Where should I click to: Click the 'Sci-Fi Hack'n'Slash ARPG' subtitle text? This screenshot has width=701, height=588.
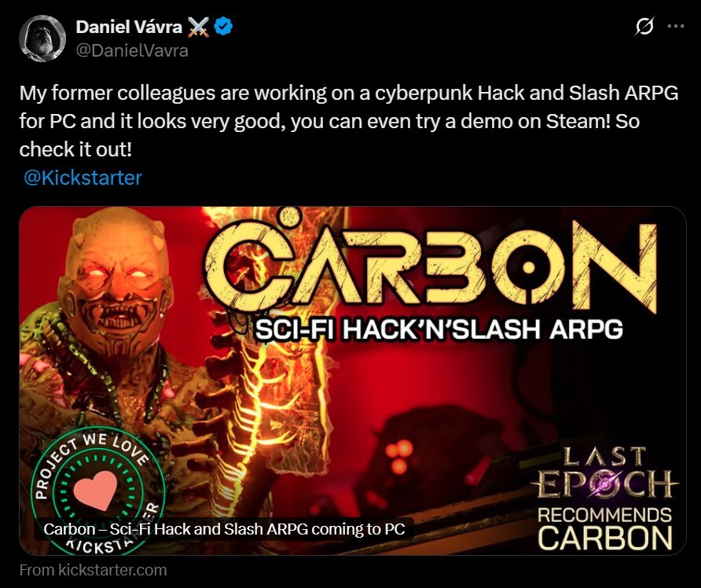click(439, 329)
